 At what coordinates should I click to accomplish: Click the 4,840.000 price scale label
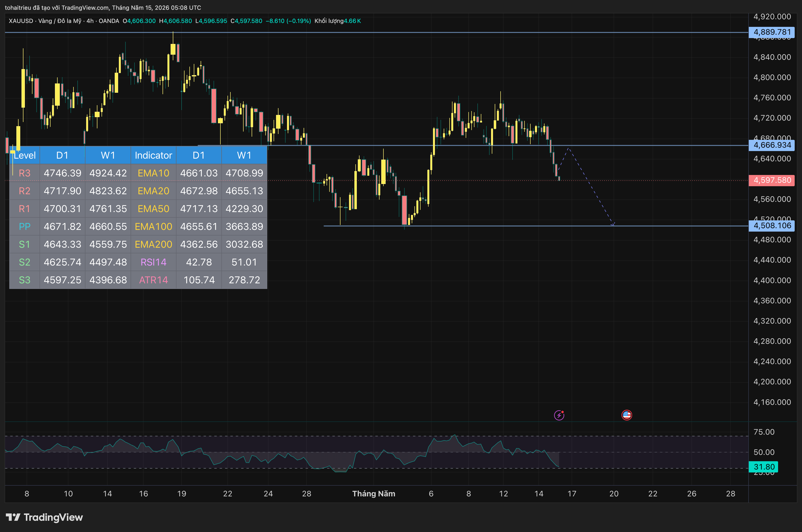772,57
